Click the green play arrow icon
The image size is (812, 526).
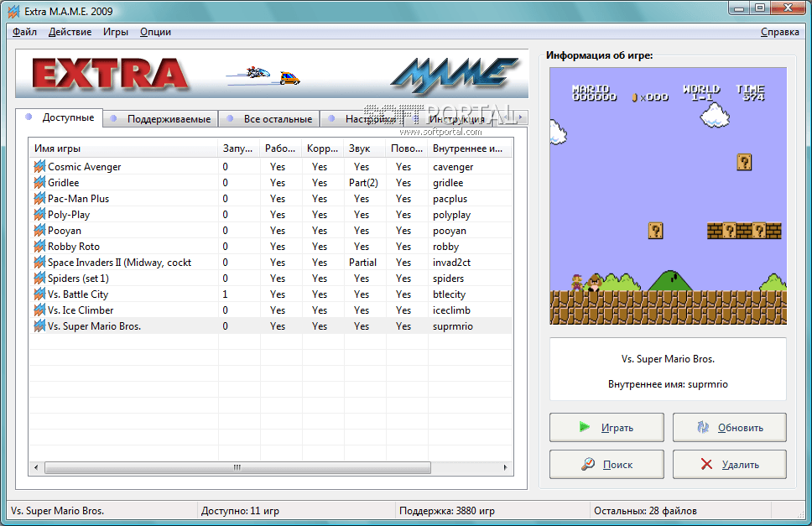[x=584, y=427]
